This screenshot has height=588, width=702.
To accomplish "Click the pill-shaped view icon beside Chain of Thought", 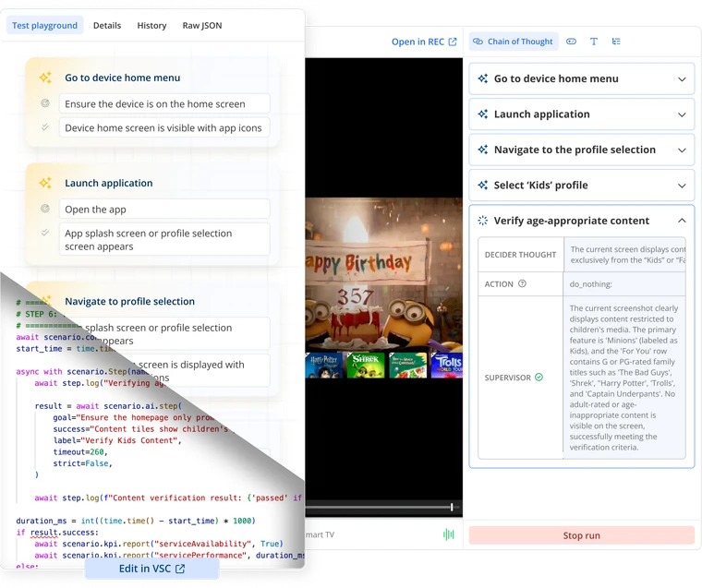I will tap(571, 42).
